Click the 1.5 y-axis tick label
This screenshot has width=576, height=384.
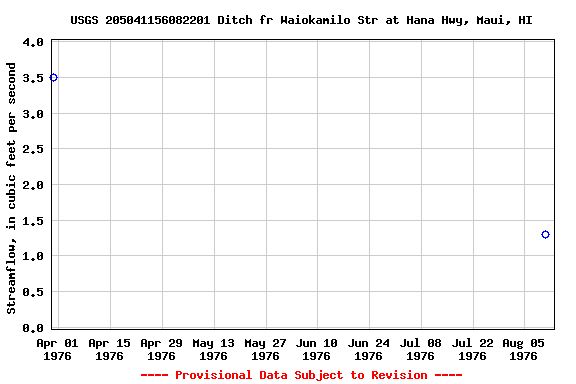33,221
